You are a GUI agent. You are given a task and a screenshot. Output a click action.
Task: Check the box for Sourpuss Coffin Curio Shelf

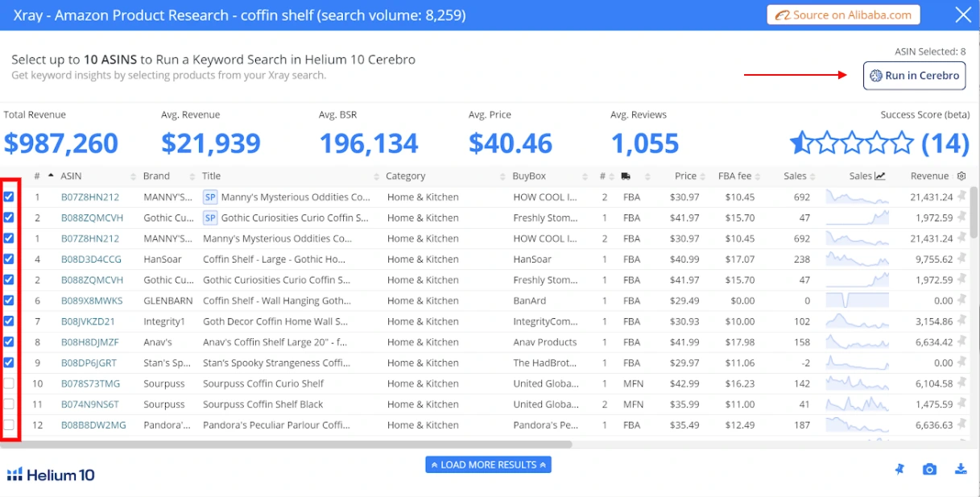(x=9, y=383)
